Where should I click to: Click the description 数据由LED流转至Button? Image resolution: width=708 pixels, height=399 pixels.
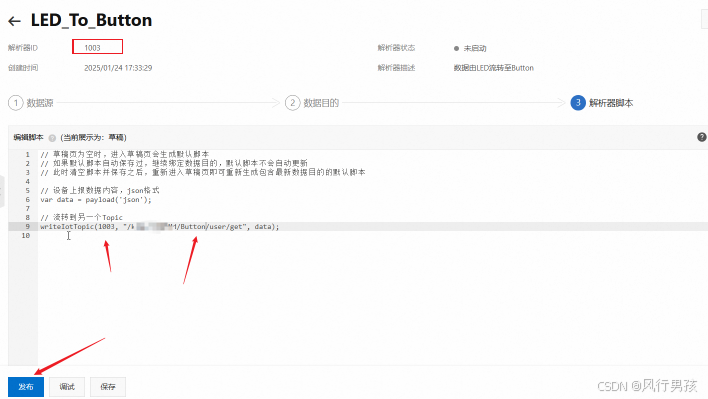pyautogui.click(x=494, y=68)
